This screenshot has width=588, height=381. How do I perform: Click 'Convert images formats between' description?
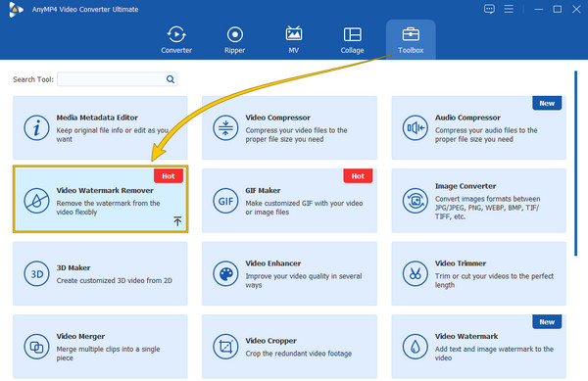487,208
